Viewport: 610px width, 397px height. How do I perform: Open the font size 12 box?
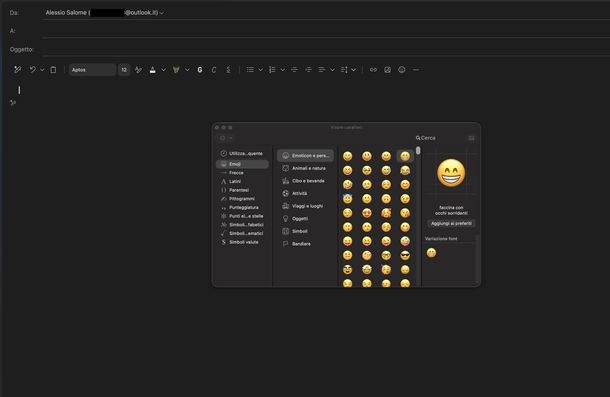click(124, 70)
